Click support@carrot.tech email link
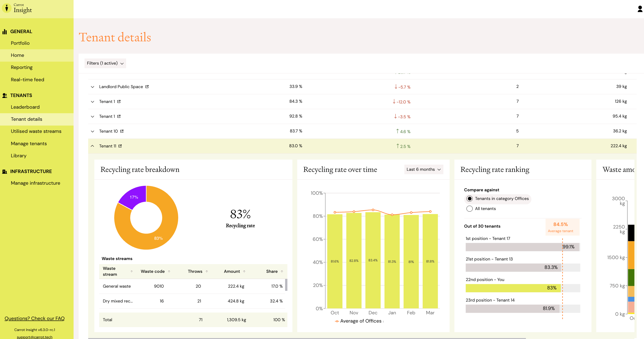 tap(34, 337)
